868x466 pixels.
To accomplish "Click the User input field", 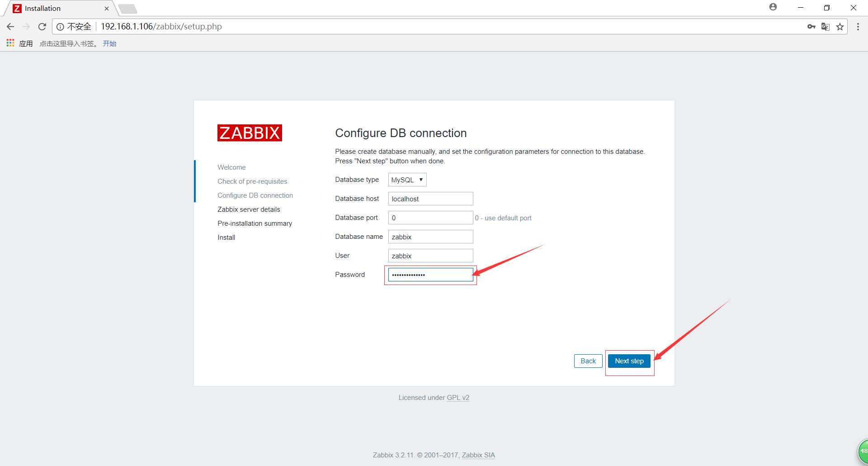I will point(431,256).
